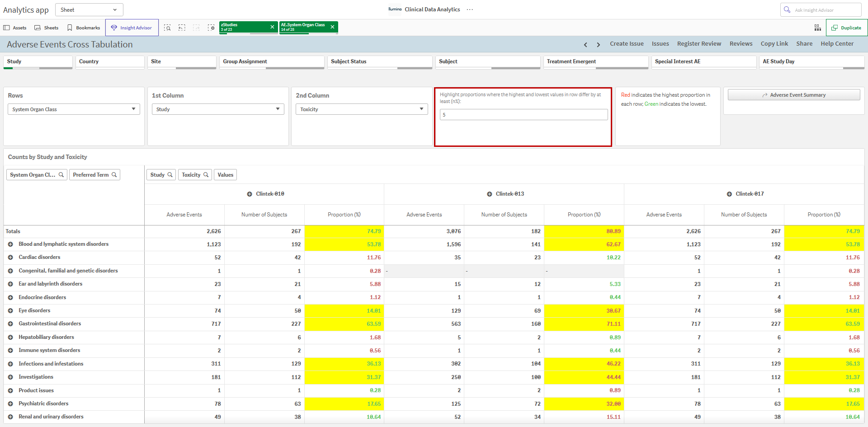Search within Toxicity column dimension
Viewport: 868px width, 427px height.
[x=206, y=175]
